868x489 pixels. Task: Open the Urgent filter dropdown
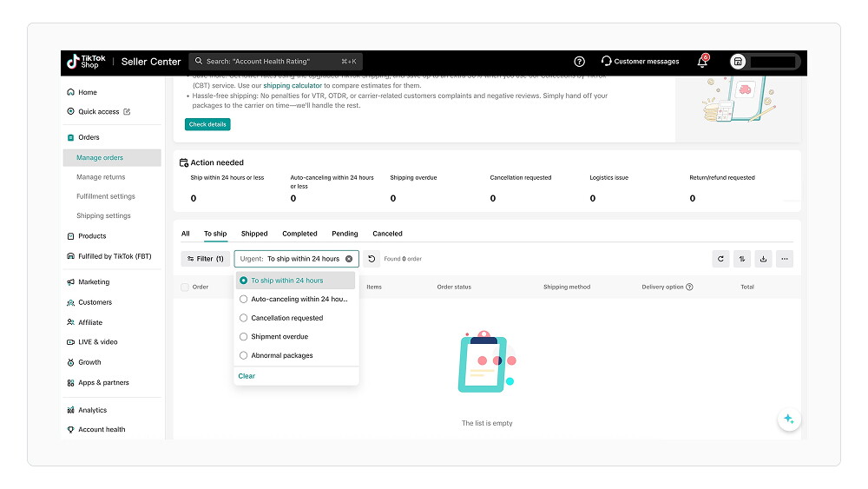coord(296,259)
